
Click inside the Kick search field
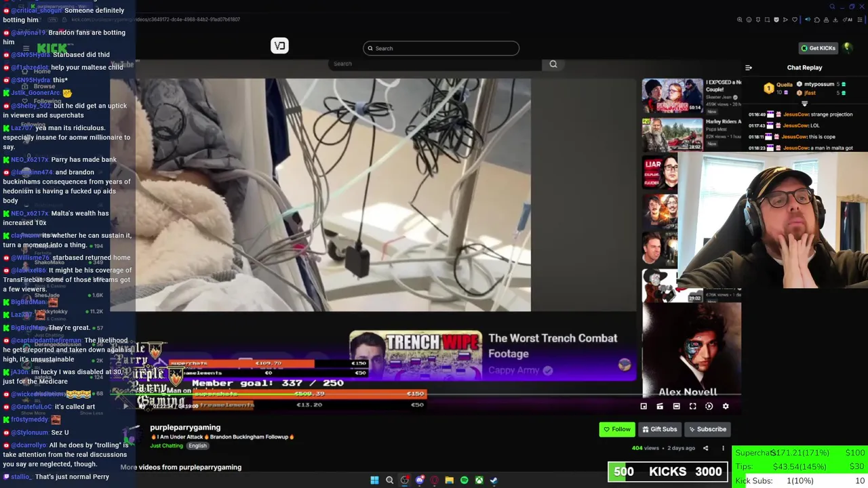[x=441, y=48]
